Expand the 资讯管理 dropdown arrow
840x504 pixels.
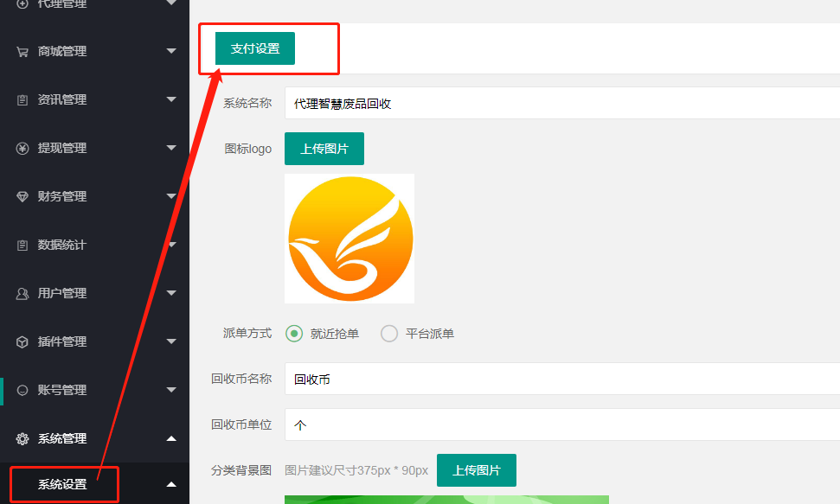coord(171,99)
